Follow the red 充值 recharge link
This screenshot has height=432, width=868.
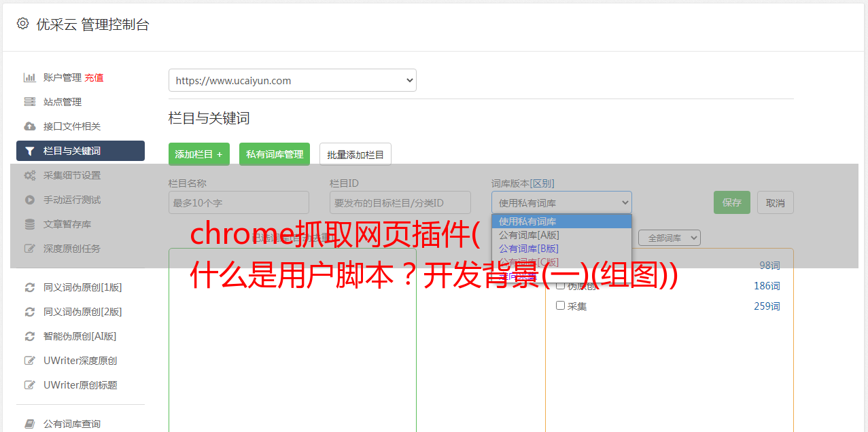(94, 77)
